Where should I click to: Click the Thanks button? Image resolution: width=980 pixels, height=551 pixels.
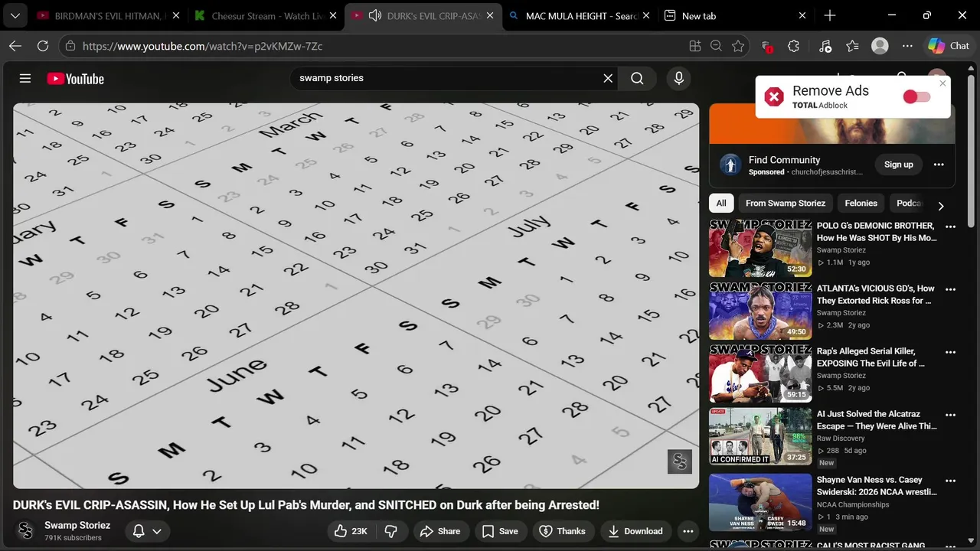coord(563,531)
